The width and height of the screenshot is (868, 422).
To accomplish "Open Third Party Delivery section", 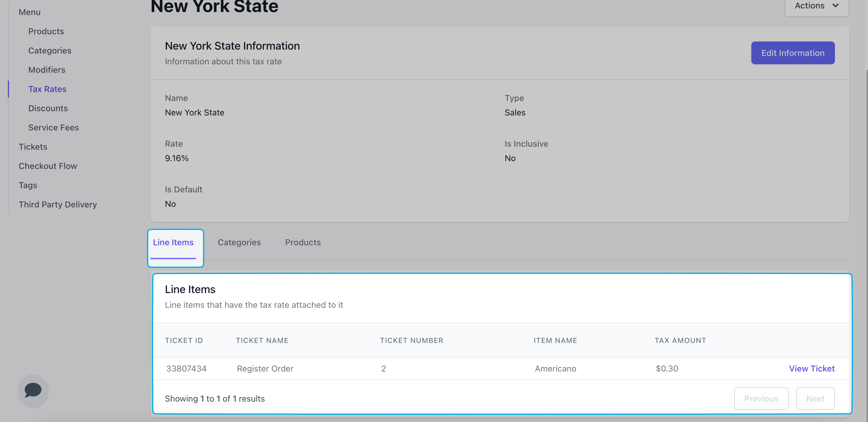I will pos(58,204).
